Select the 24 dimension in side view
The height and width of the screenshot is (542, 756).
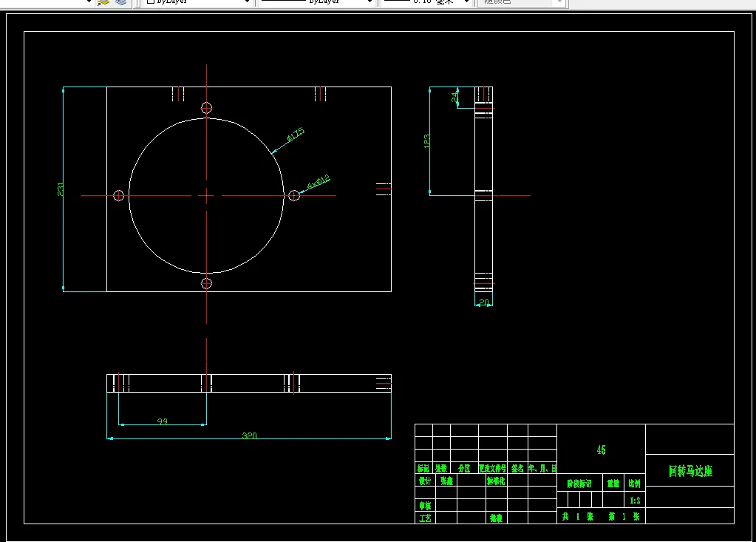[x=454, y=97]
